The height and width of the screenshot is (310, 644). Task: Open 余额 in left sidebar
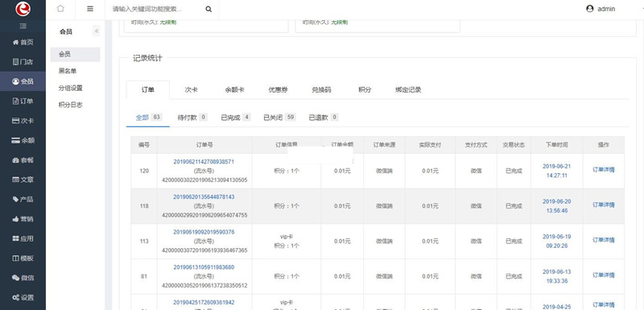(x=23, y=140)
